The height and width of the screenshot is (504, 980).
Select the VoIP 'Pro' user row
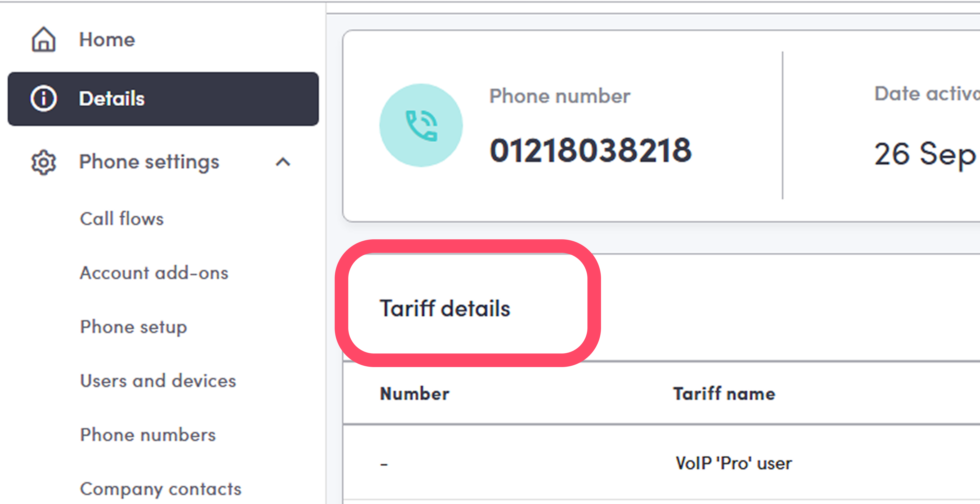[733, 464]
